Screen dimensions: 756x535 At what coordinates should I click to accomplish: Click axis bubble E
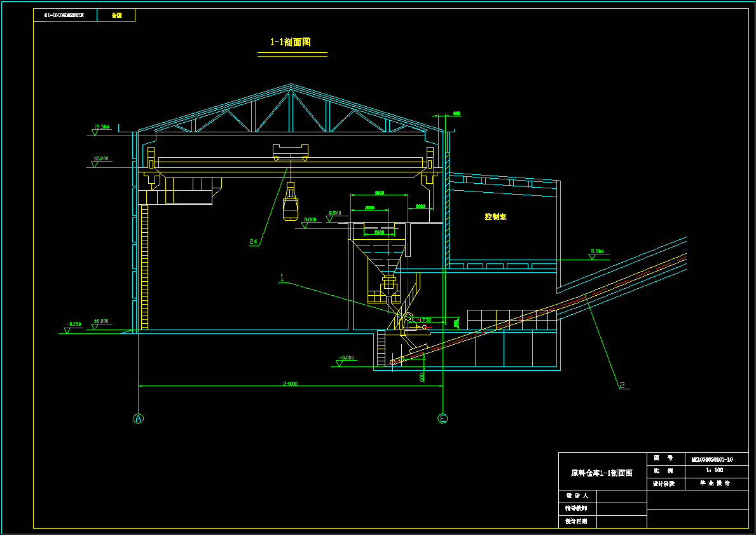pos(443,418)
